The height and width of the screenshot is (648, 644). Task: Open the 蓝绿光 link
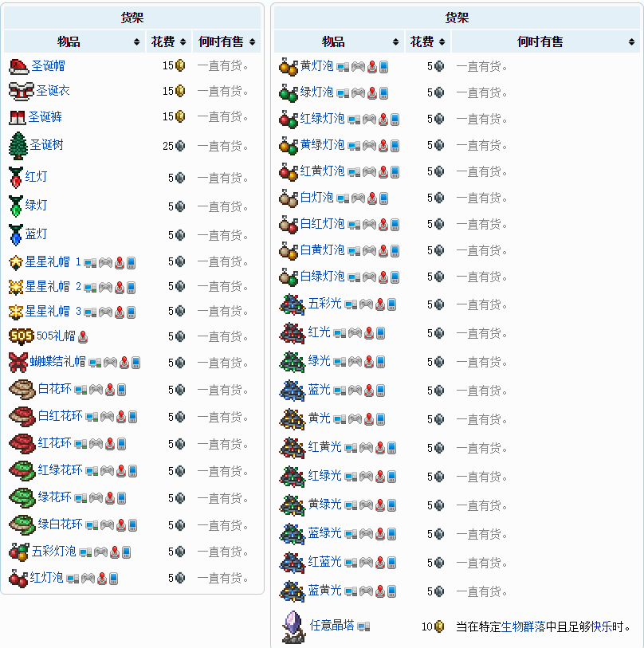325,533
